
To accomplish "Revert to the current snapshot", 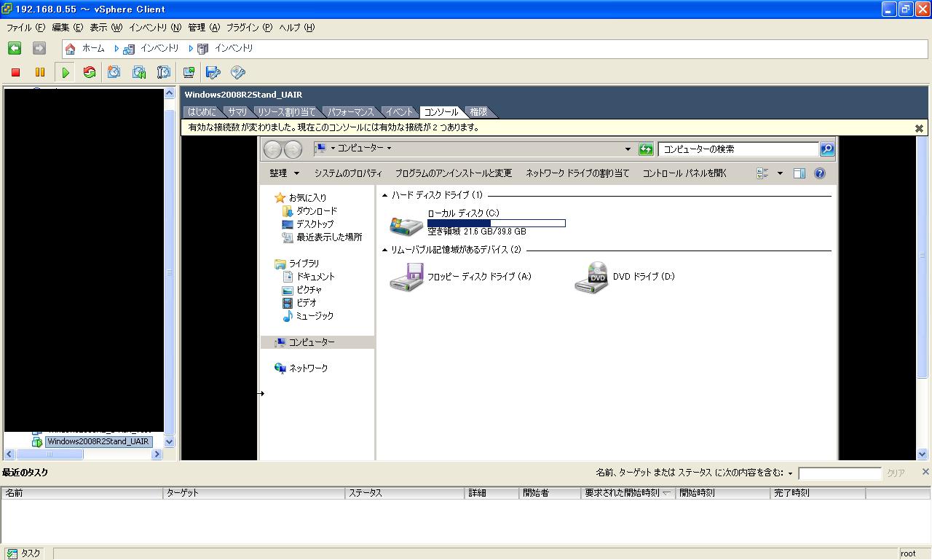I will [x=139, y=72].
